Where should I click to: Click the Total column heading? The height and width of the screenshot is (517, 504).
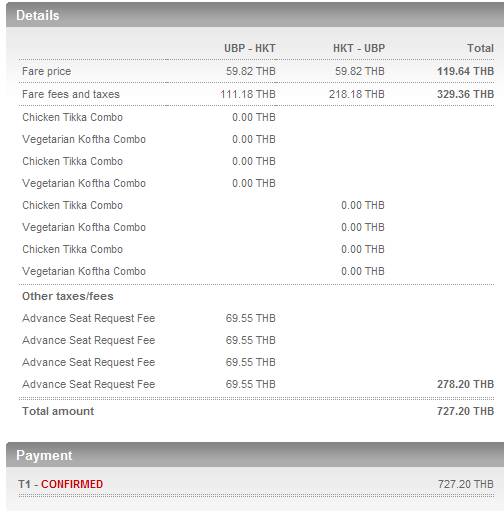tap(480, 48)
